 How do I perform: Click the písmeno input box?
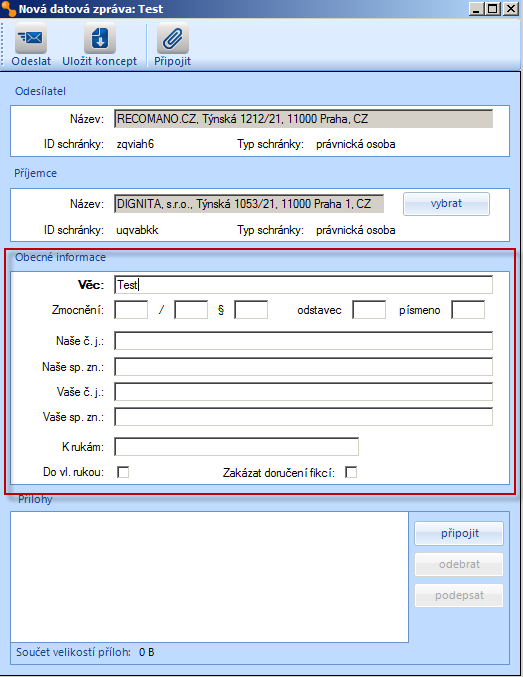[x=468, y=310]
